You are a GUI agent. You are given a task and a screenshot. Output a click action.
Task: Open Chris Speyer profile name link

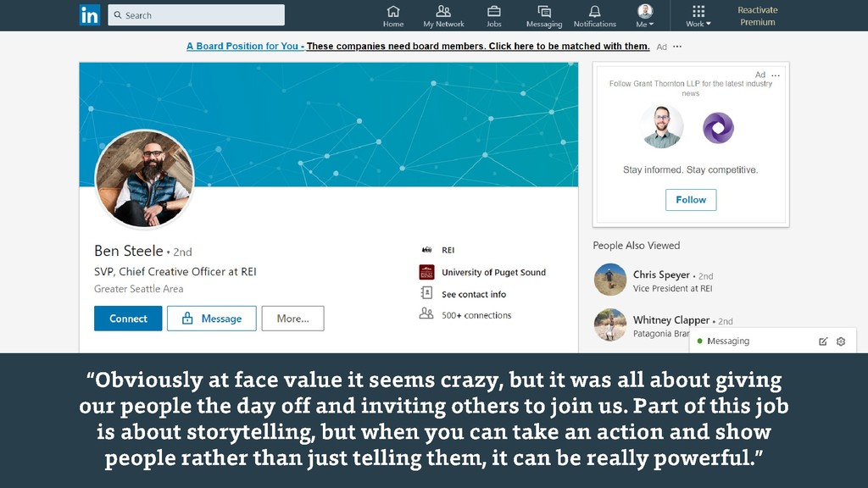pos(661,275)
